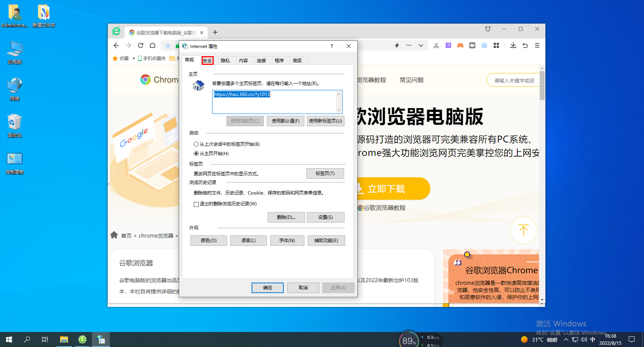The image size is (644, 347).
Task: Open 控制面板 desktop icon
Action: pyautogui.click(x=15, y=163)
